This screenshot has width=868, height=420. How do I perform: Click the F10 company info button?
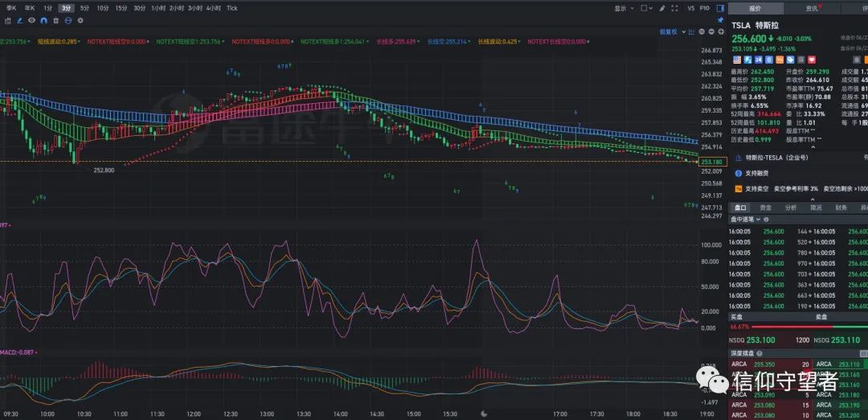pos(705,8)
